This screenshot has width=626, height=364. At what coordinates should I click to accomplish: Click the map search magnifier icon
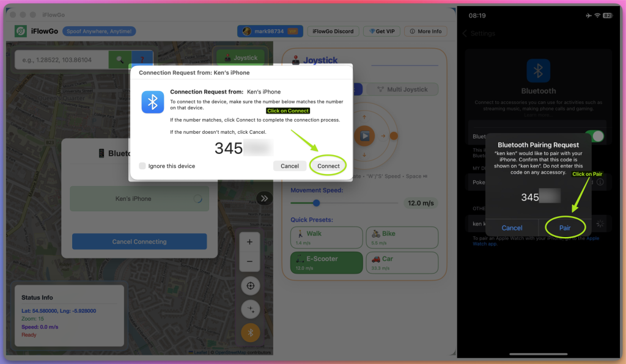(120, 60)
